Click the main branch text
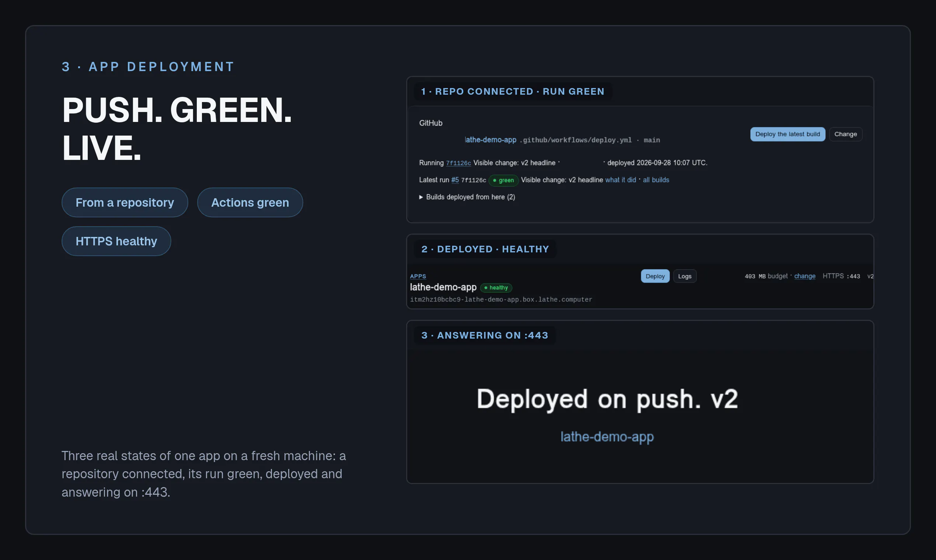The image size is (936, 560). pyautogui.click(x=652, y=140)
